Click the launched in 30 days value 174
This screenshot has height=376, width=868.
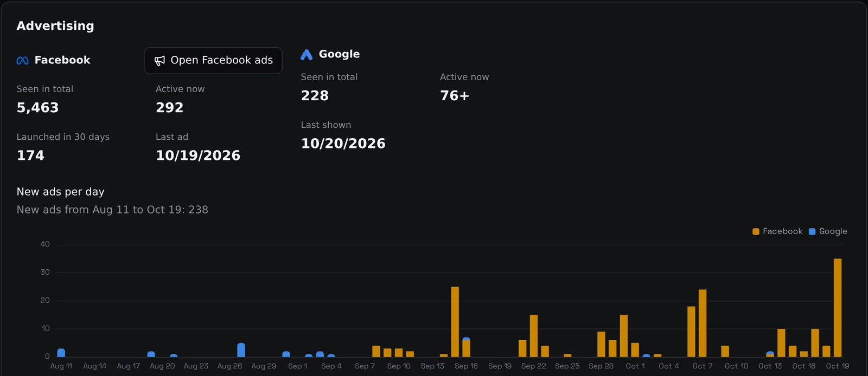point(30,155)
